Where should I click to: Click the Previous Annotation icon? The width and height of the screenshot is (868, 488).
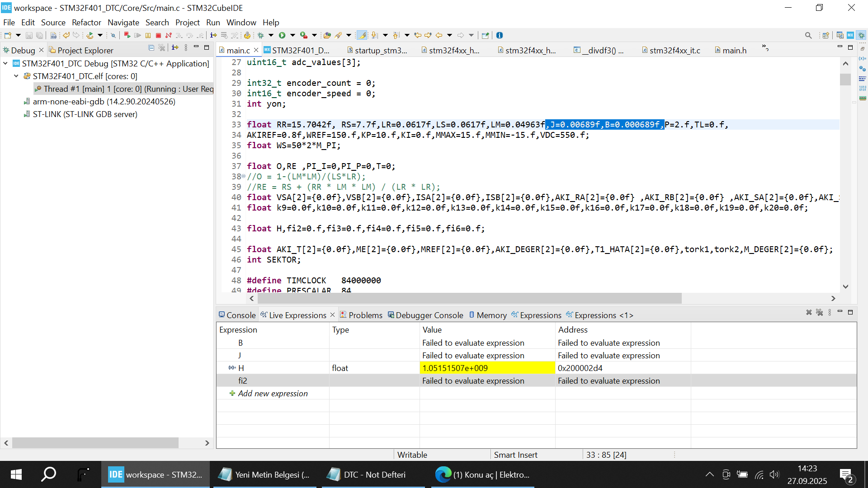(x=396, y=35)
